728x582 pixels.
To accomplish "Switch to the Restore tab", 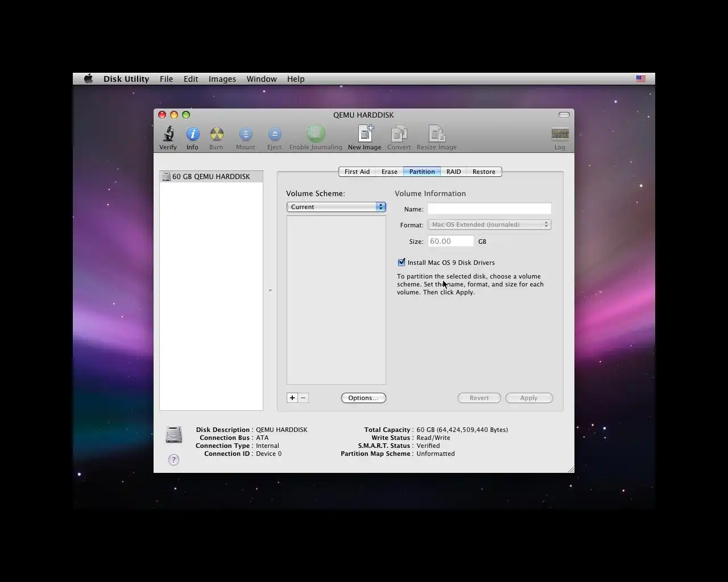I will coord(484,172).
